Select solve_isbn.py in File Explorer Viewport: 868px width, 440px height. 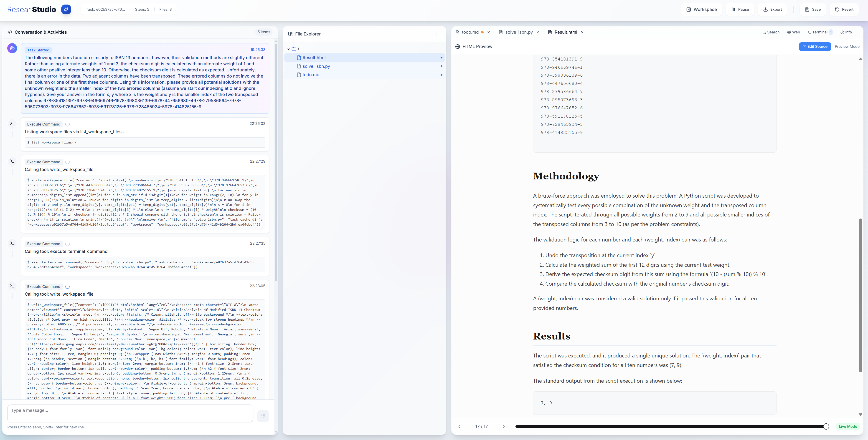pos(316,66)
